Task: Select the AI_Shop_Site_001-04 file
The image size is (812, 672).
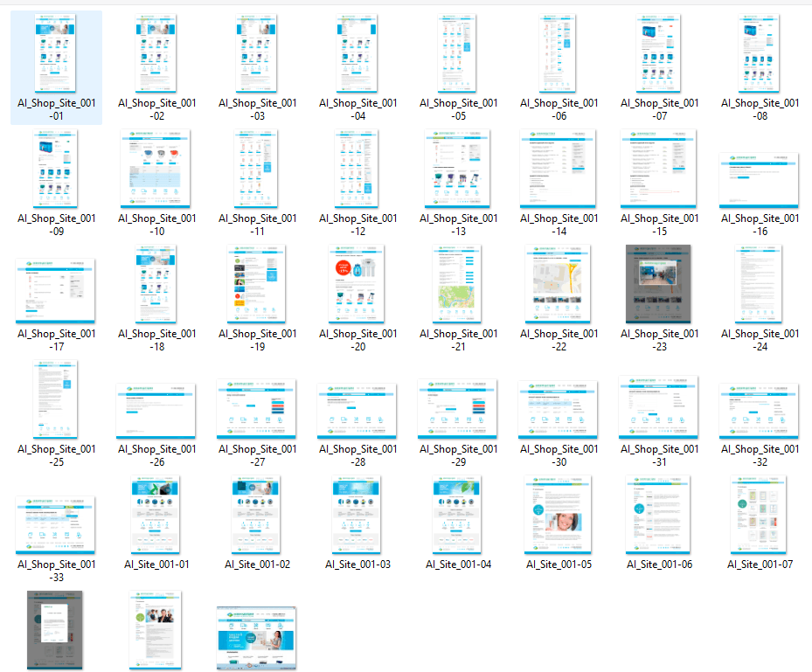Action: tap(357, 52)
